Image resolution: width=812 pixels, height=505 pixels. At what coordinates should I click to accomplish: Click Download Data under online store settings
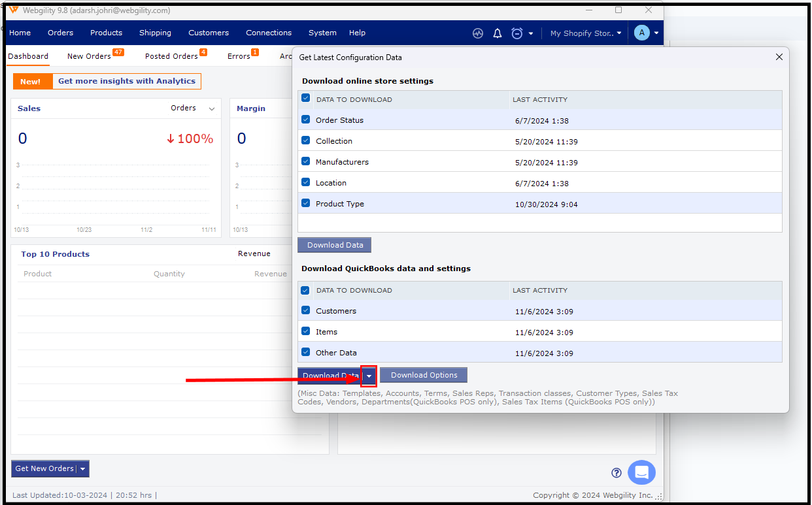[335, 245]
